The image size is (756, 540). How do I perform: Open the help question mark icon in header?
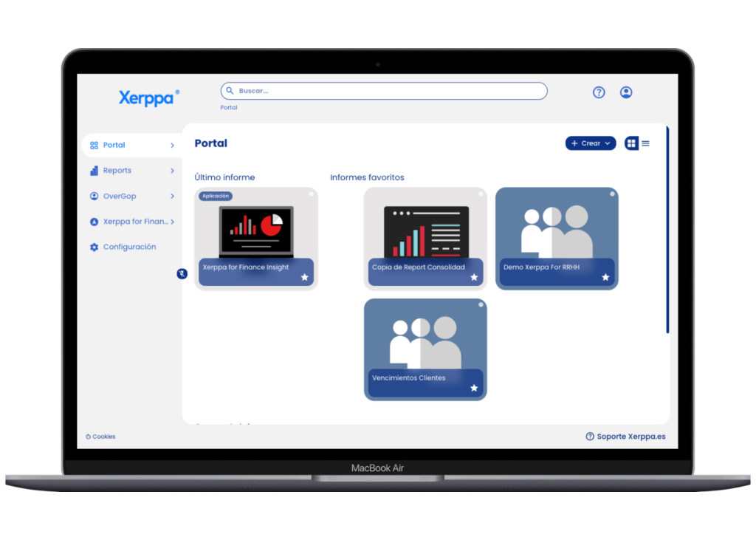(599, 92)
